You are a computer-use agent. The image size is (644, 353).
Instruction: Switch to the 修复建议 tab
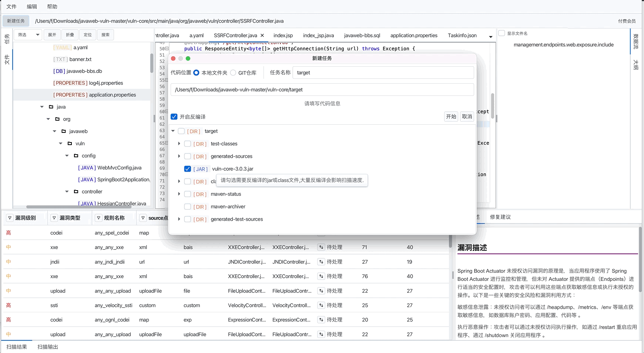coord(500,217)
